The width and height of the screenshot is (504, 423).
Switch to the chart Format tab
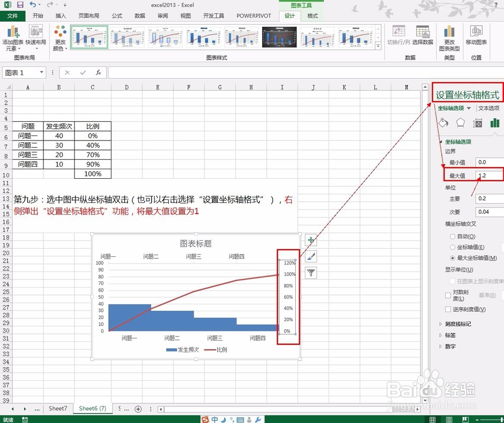[x=312, y=16]
